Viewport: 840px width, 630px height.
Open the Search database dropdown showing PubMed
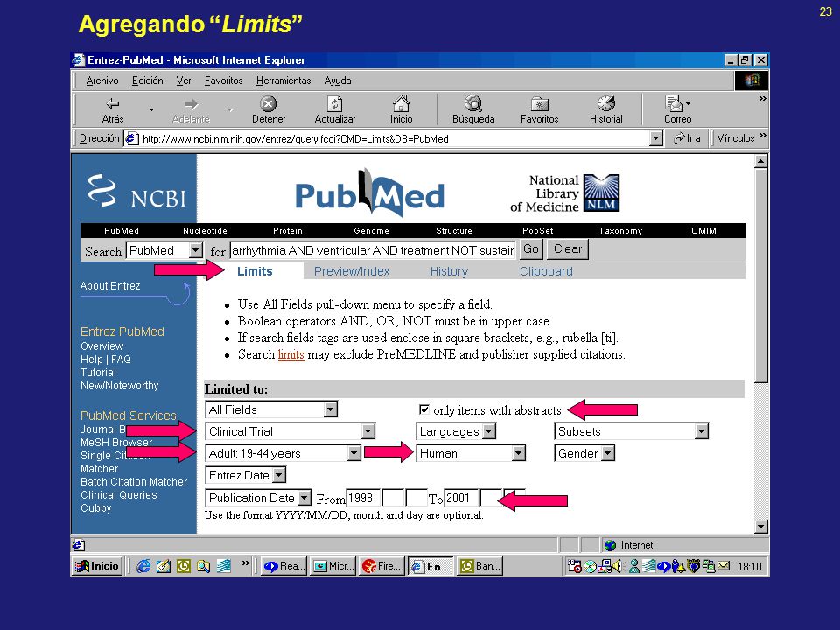click(164, 250)
